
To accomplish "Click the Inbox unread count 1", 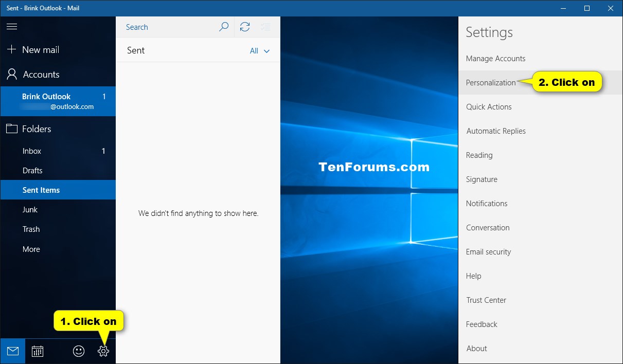I will [x=103, y=151].
